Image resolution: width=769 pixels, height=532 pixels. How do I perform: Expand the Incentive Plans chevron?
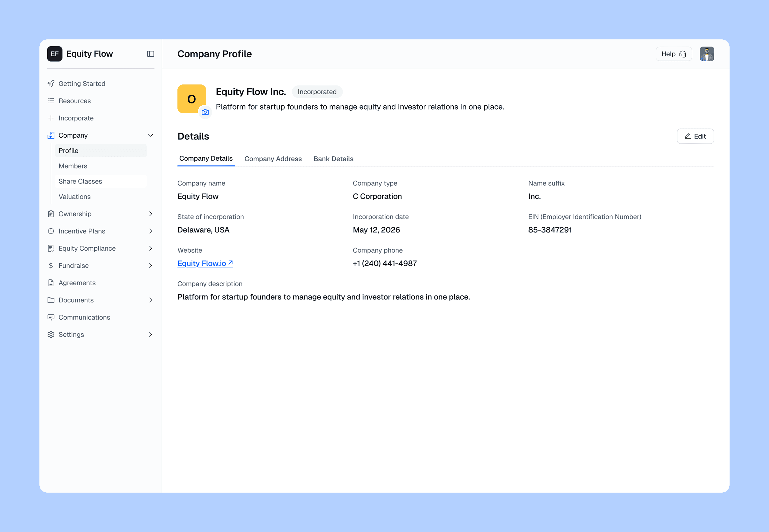(150, 231)
